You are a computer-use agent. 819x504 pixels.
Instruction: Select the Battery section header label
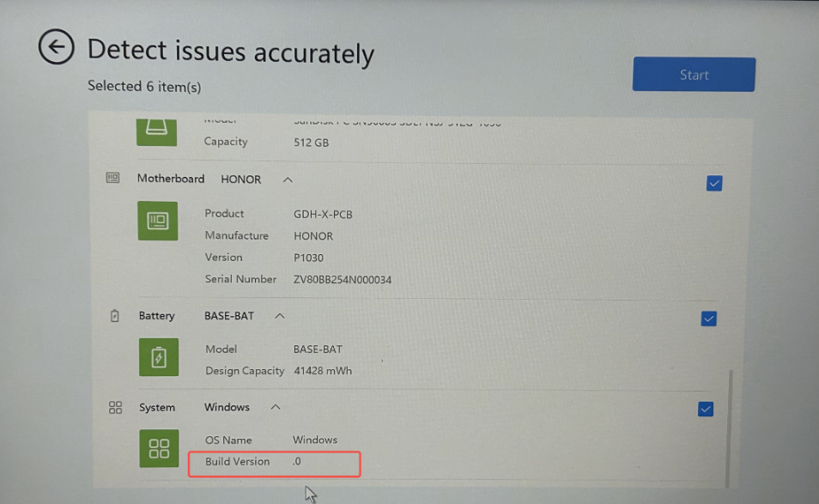[x=157, y=316]
